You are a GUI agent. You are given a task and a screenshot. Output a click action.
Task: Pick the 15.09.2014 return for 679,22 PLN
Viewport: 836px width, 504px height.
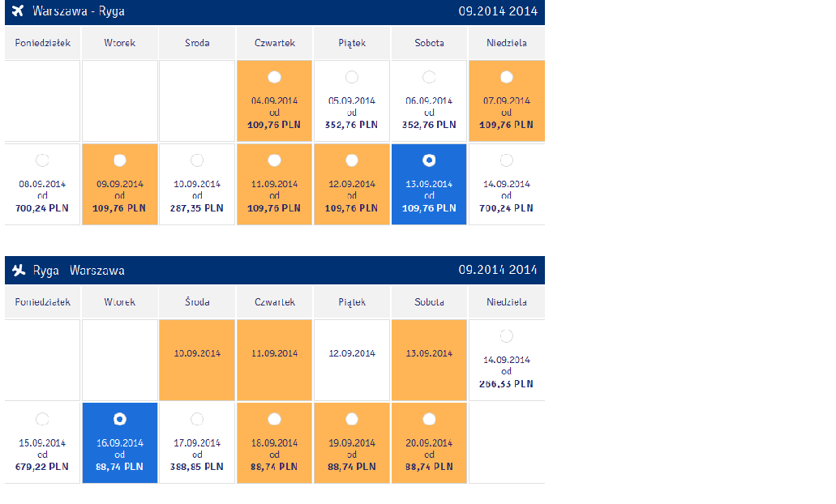[42, 419]
